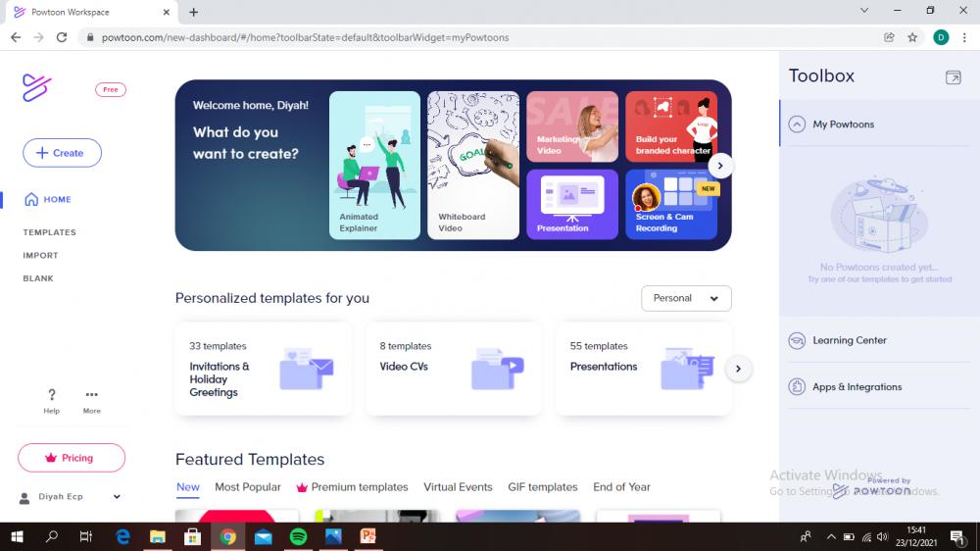Show hidden system tray icons

point(831,536)
